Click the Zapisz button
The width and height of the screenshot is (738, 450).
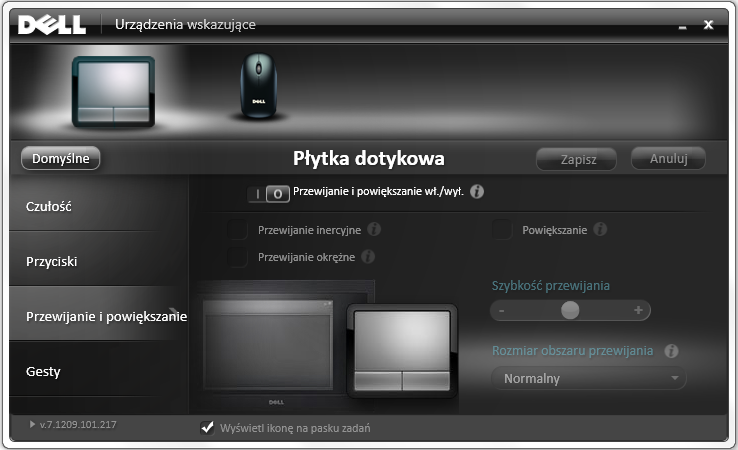[577, 159]
